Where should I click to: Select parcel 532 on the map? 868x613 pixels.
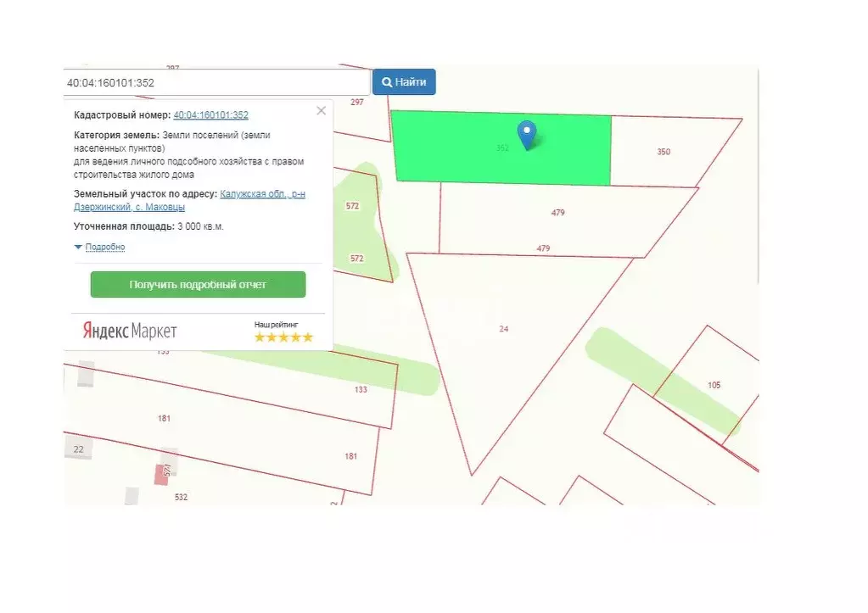181,497
